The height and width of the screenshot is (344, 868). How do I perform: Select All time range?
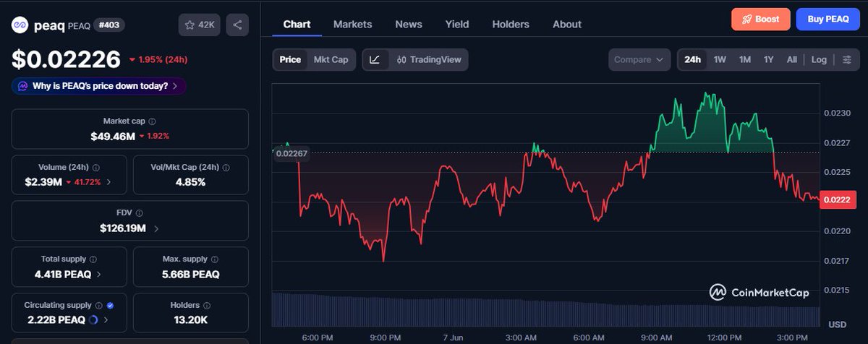792,59
